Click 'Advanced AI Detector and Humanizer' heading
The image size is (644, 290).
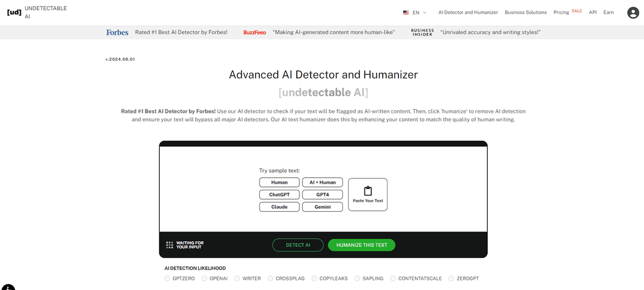coord(323,75)
